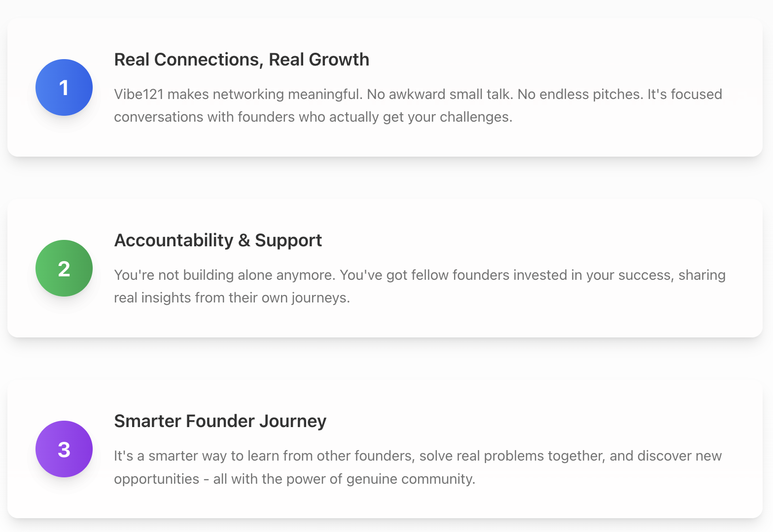The width and height of the screenshot is (773, 532).
Task: Click the green circle numbered 2
Action: pyautogui.click(x=64, y=268)
